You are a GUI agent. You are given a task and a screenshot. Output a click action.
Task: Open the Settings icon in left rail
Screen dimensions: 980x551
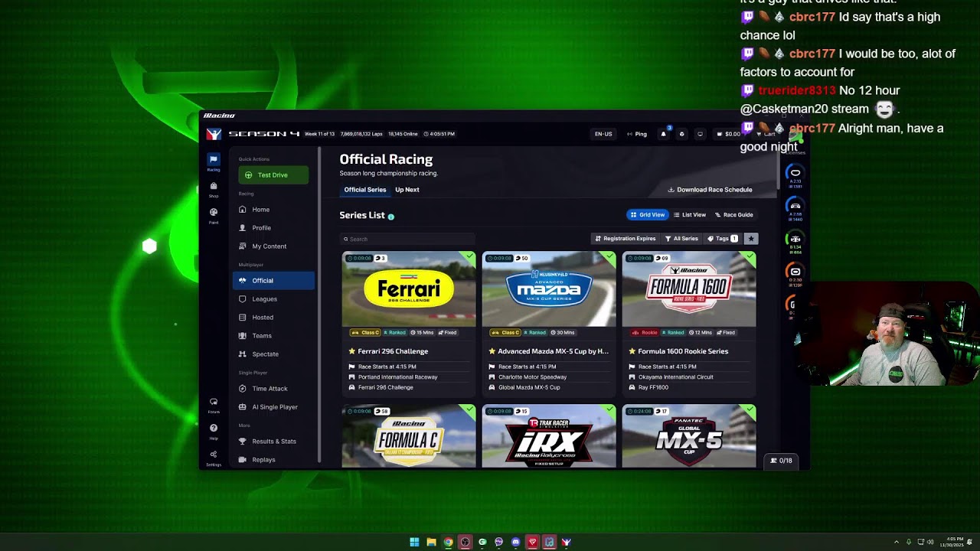(214, 457)
